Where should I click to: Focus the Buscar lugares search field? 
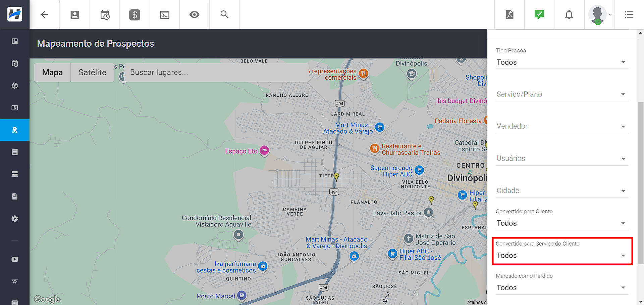(216, 72)
